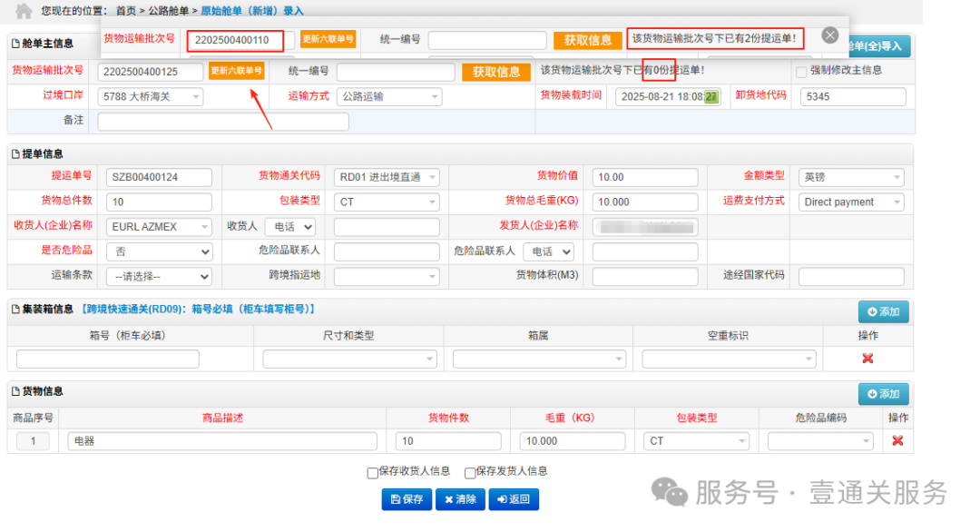Check the 保存收货人信息 checkbox

click(x=373, y=472)
